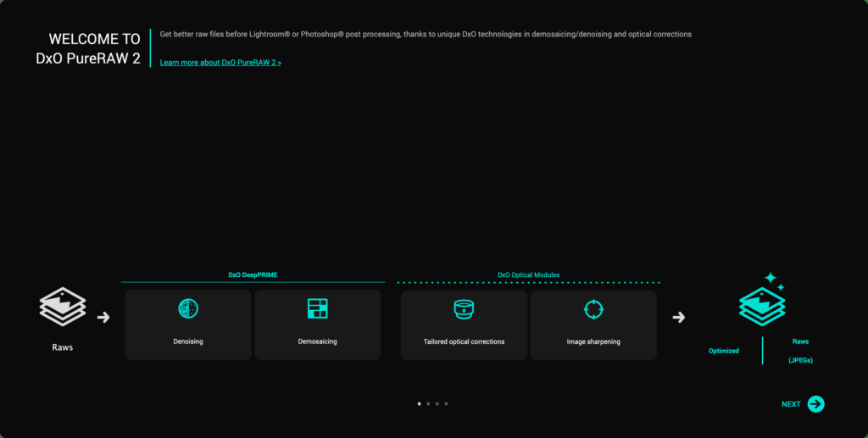The height and width of the screenshot is (438, 868).
Task: Click the Demosaicing grid icon
Action: [317, 308]
